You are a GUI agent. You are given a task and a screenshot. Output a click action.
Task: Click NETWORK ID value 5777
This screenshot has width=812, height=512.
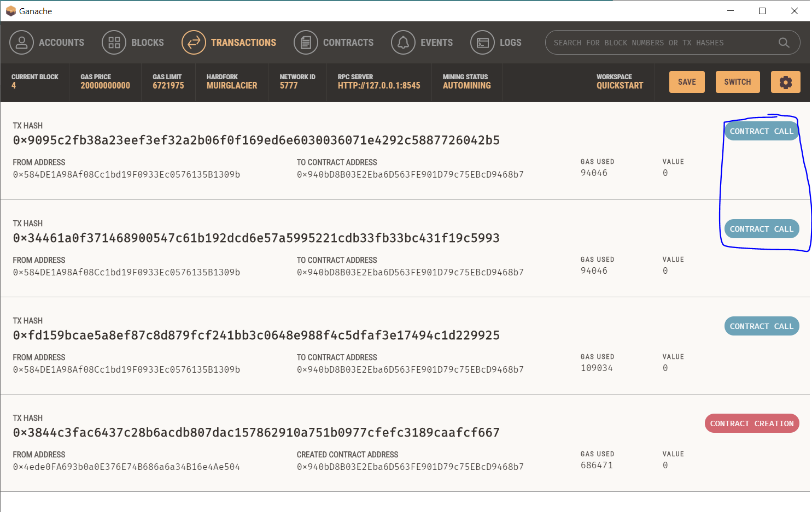[289, 86]
